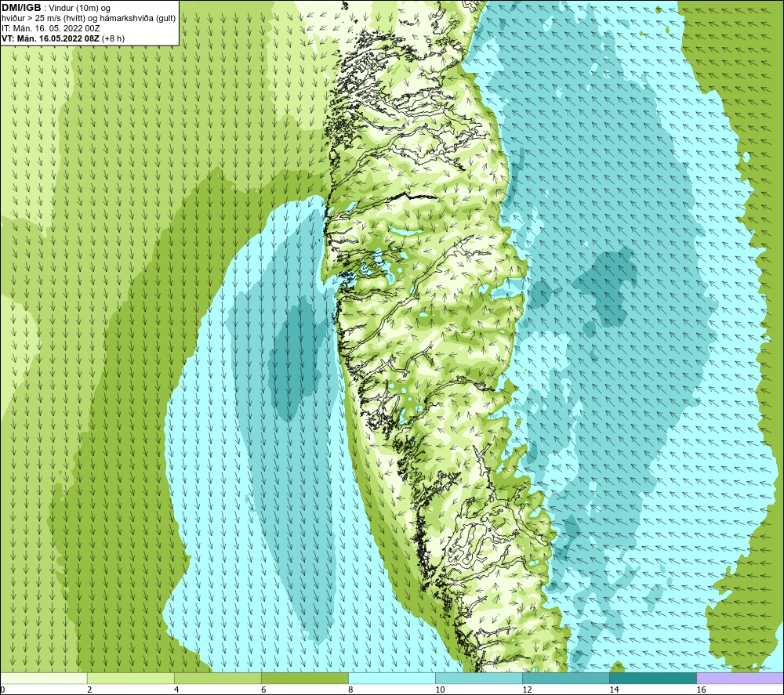This screenshot has width=784, height=695.
Task: Select the 12–14 m/s teal swatch
Action: click(x=565, y=679)
